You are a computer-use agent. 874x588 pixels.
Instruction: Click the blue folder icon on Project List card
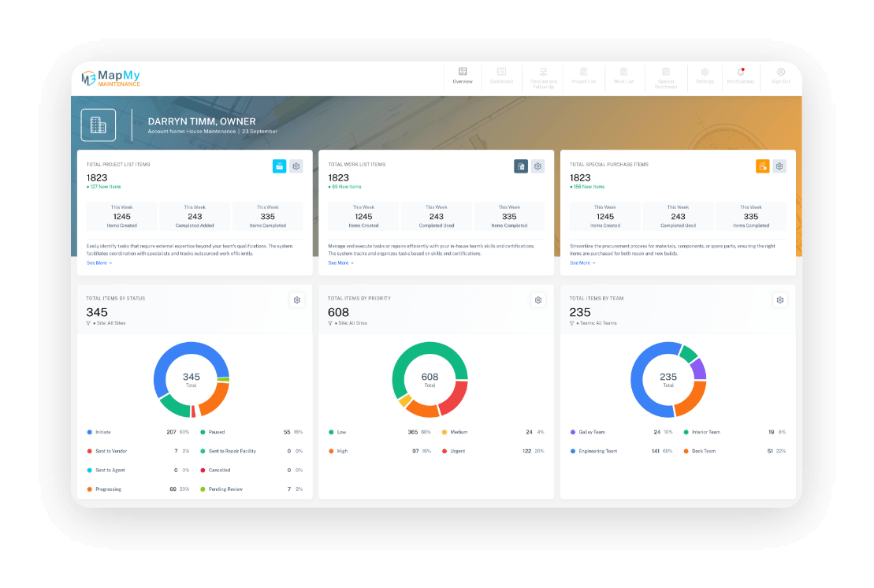pyautogui.click(x=279, y=166)
